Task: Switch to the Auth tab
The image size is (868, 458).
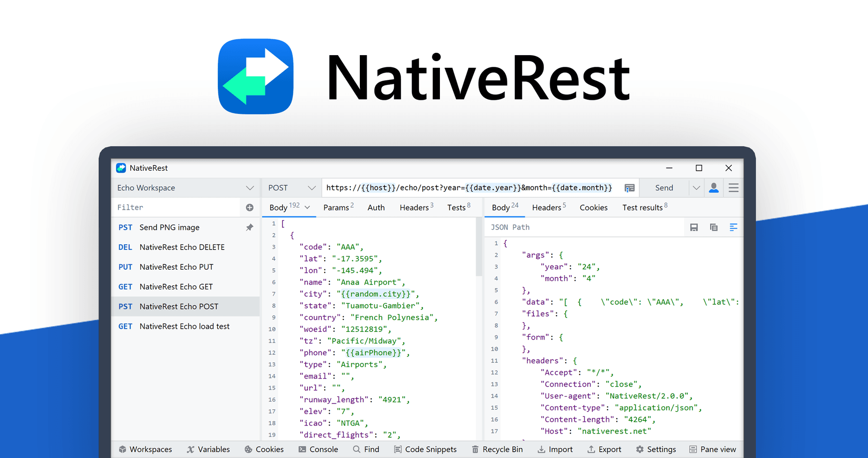Action: click(x=376, y=207)
